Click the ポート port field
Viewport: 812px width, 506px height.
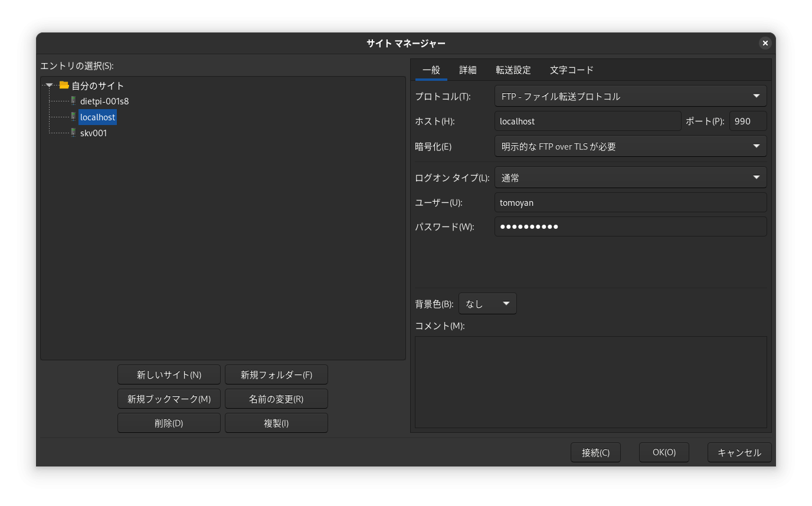(748, 121)
